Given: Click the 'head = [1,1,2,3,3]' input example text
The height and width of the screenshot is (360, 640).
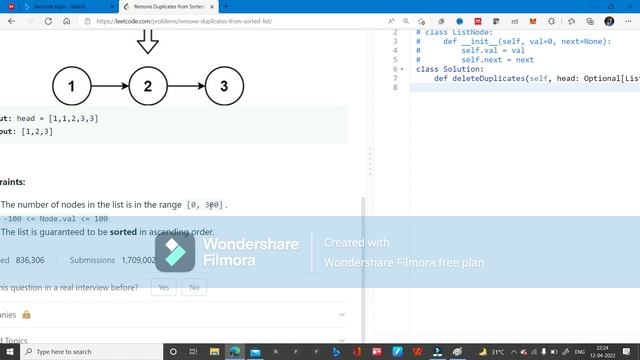Looking at the screenshot, I should coord(57,118).
